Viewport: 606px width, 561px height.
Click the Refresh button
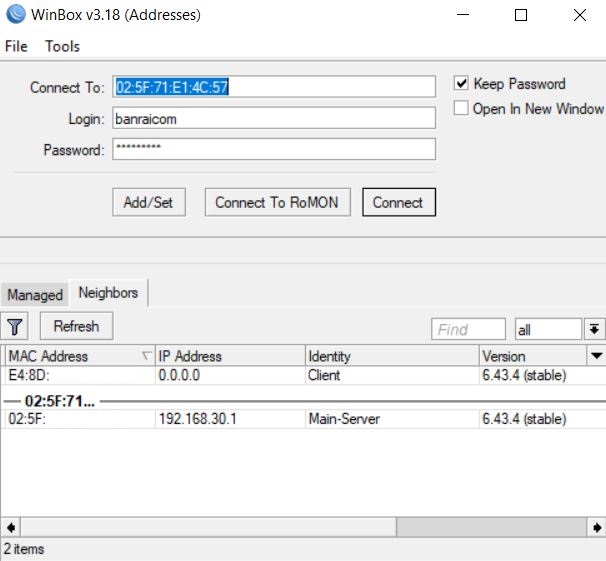pyautogui.click(x=77, y=326)
